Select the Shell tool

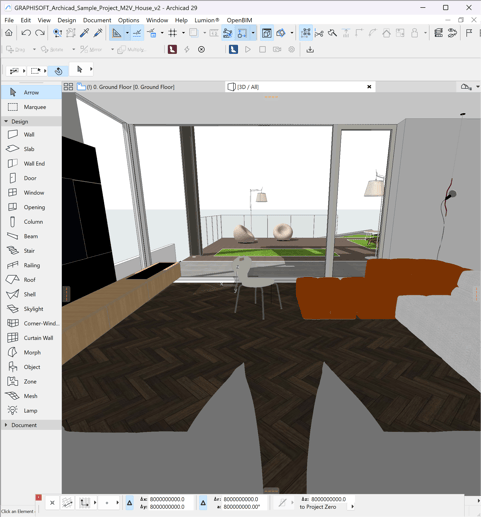31,294
